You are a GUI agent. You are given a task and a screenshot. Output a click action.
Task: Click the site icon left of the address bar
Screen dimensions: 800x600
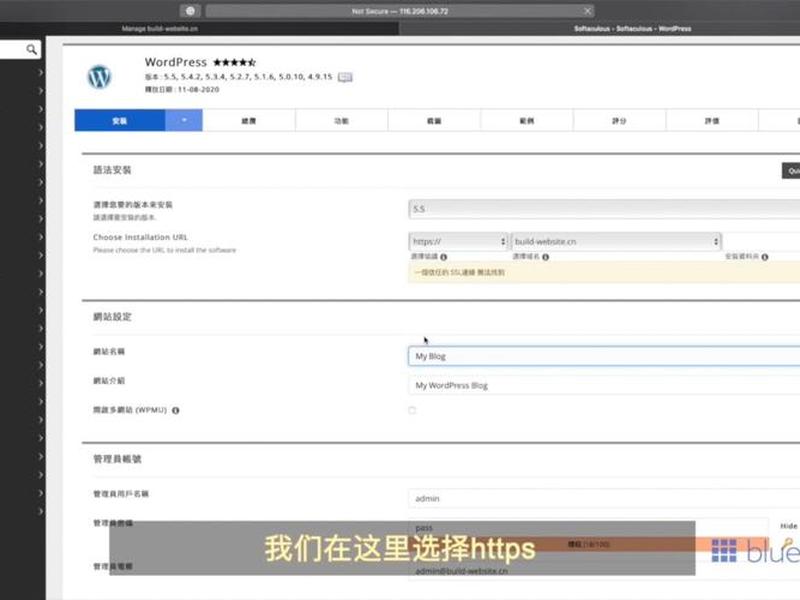(x=190, y=11)
